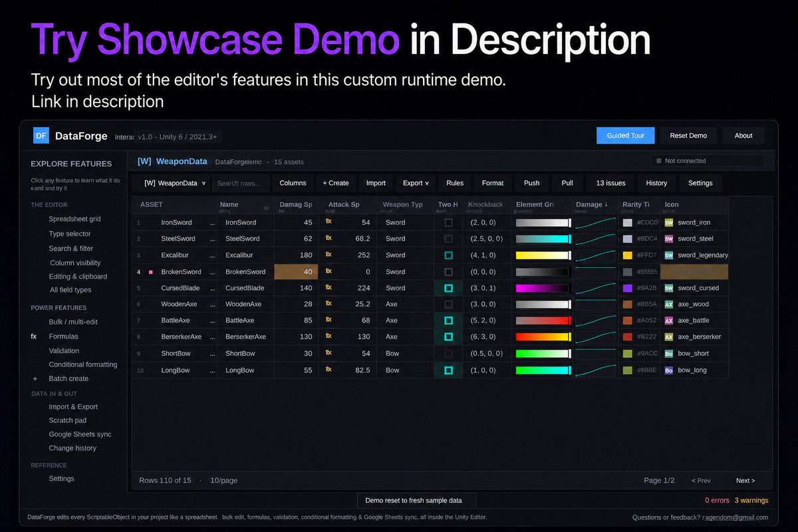Select Conditional formatting in sidebar

click(x=83, y=364)
